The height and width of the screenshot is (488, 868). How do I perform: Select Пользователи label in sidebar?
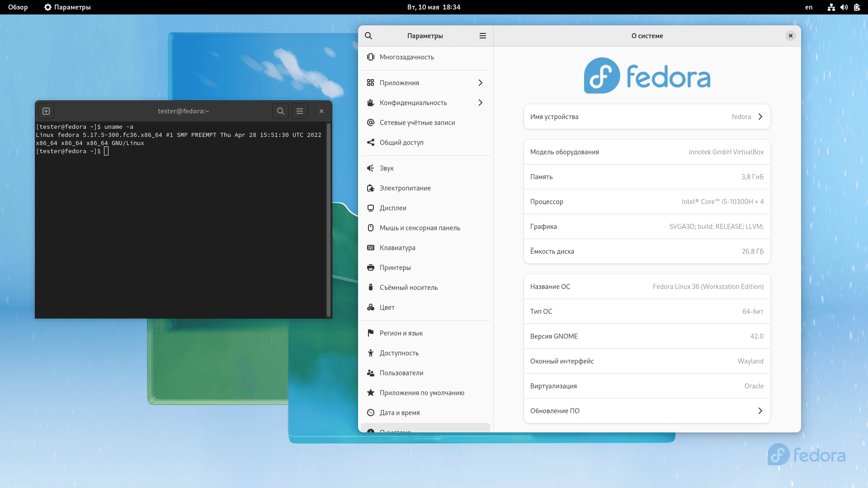click(401, 373)
